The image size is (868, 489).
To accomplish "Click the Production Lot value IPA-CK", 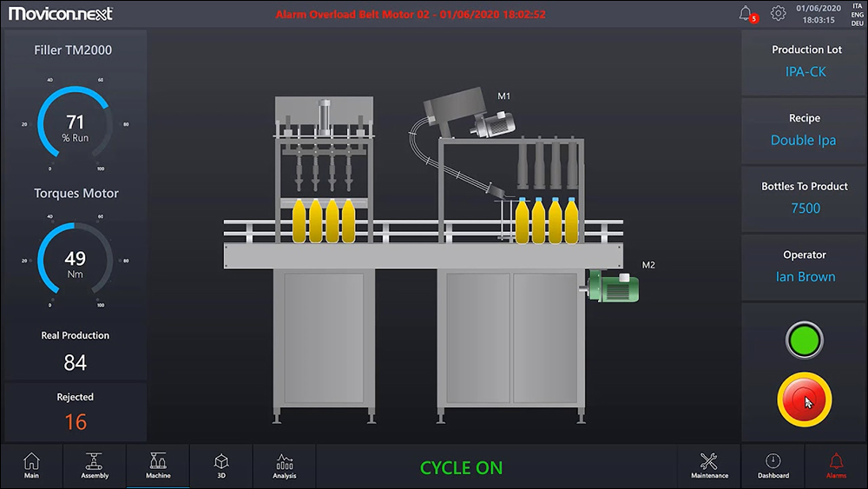I will 806,72.
